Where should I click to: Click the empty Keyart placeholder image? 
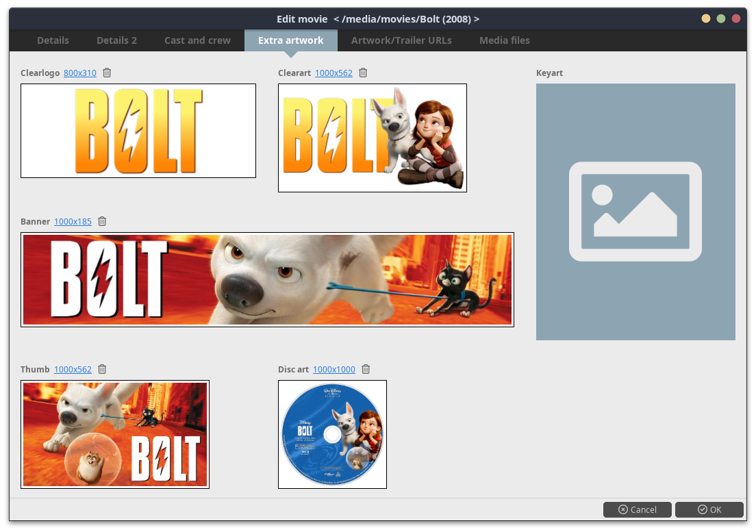[635, 212]
